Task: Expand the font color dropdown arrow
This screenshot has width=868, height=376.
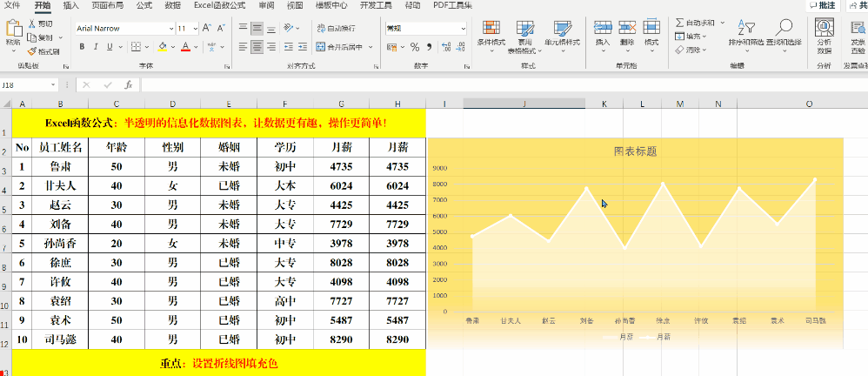Action: coord(197,46)
